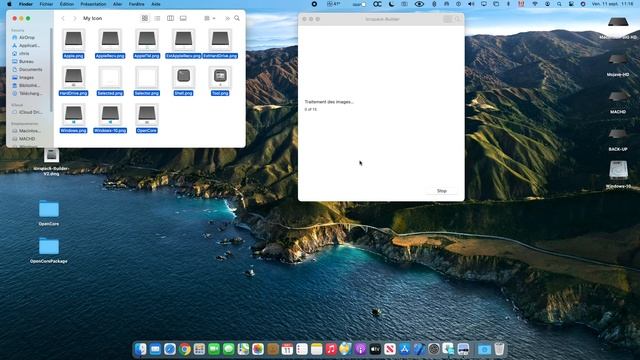Image resolution: width=640 pixels, height=360 pixels.
Task: Open Photos from the Dock
Action: pyautogui.click(x=258, y=349)
